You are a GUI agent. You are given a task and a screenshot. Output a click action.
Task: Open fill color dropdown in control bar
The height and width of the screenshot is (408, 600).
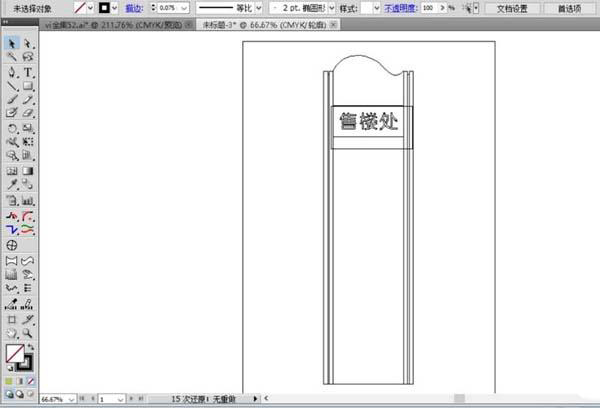coord(90,8)
